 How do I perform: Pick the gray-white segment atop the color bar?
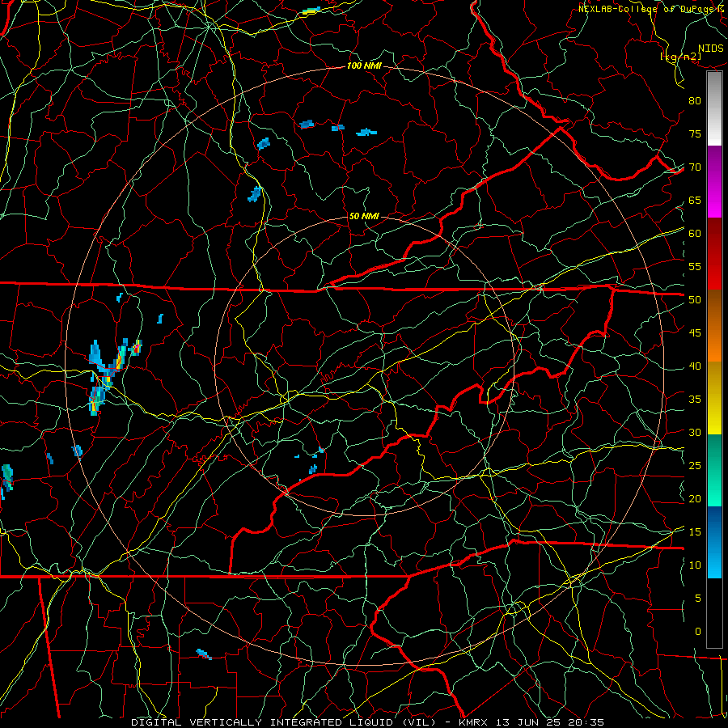tap(714, 108)
